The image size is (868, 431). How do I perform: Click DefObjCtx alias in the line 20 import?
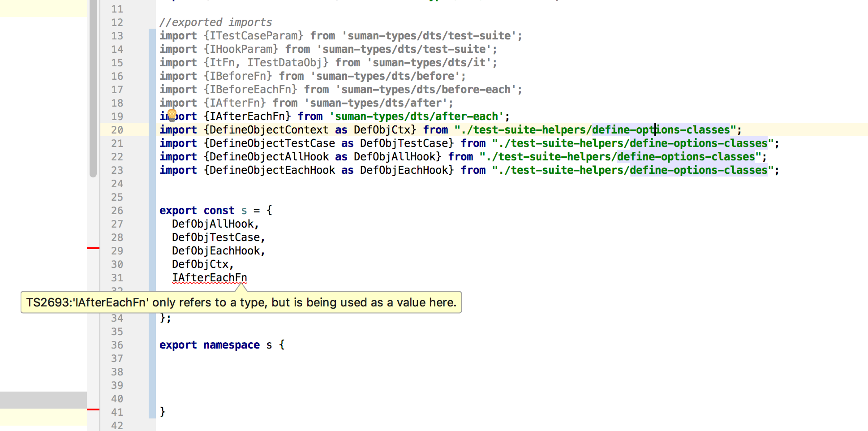[x=382, y=130]
